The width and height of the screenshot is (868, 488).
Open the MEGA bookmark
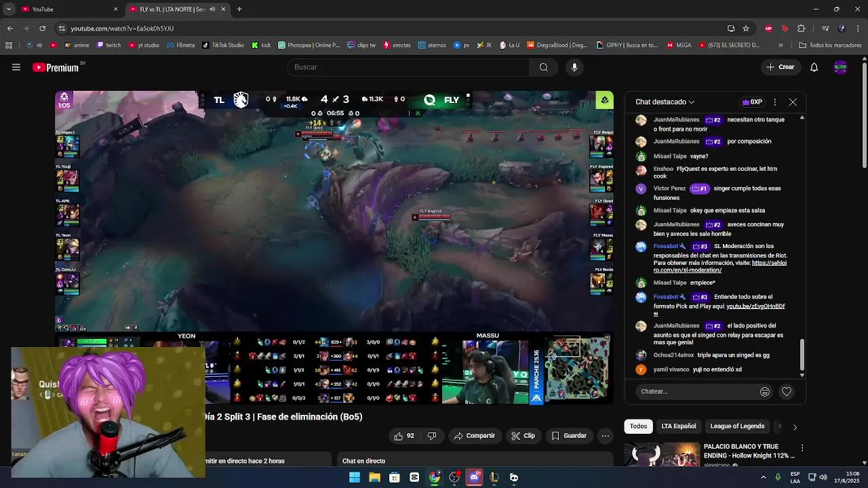click(x=679, y=45)
